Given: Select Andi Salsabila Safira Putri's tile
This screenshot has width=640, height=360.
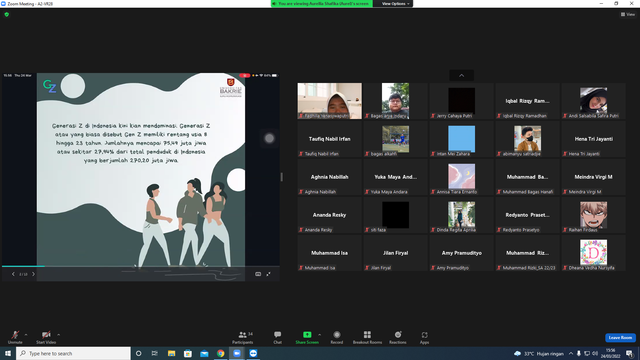Looking at the screenshot, I should point(593,101).
